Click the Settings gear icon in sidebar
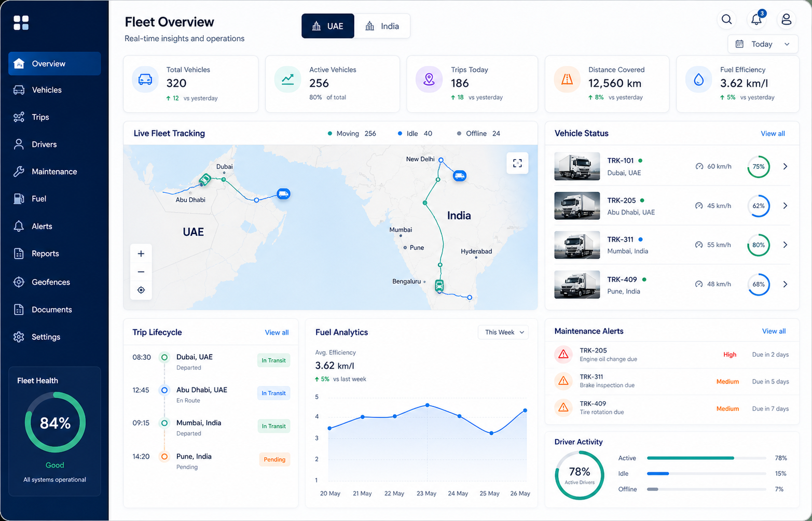Screen dimensions: 812x521 [x=19, y=337]
